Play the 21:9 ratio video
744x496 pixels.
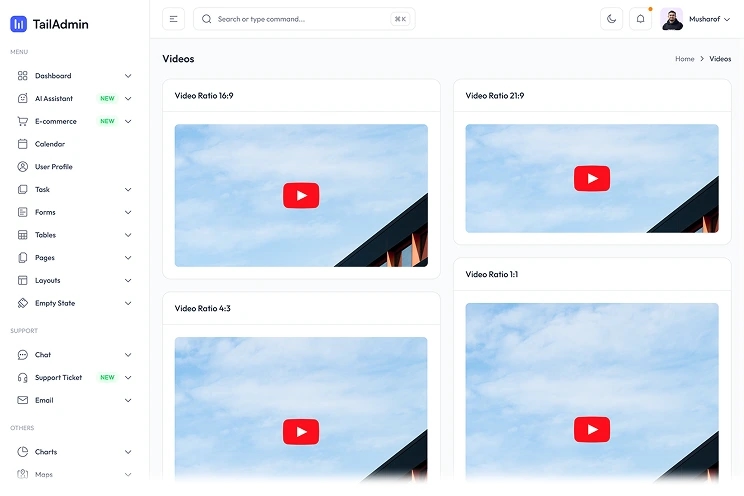(x=592, y=178)
